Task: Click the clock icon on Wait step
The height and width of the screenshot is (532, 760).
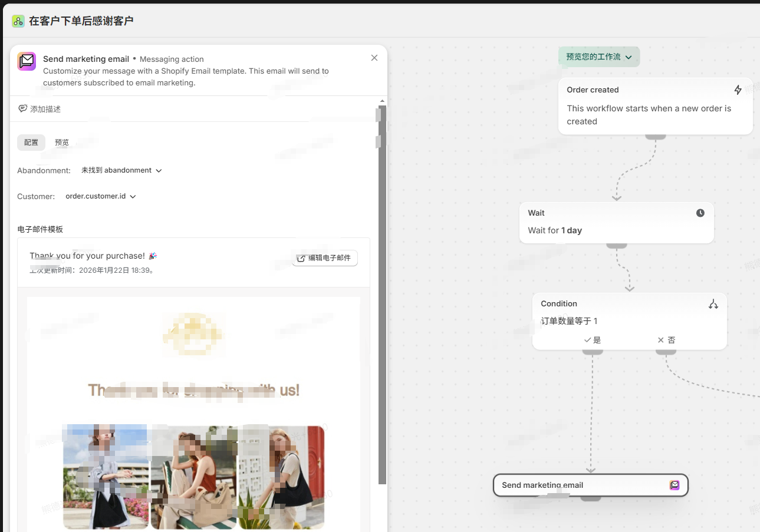Action: (700, 213)
